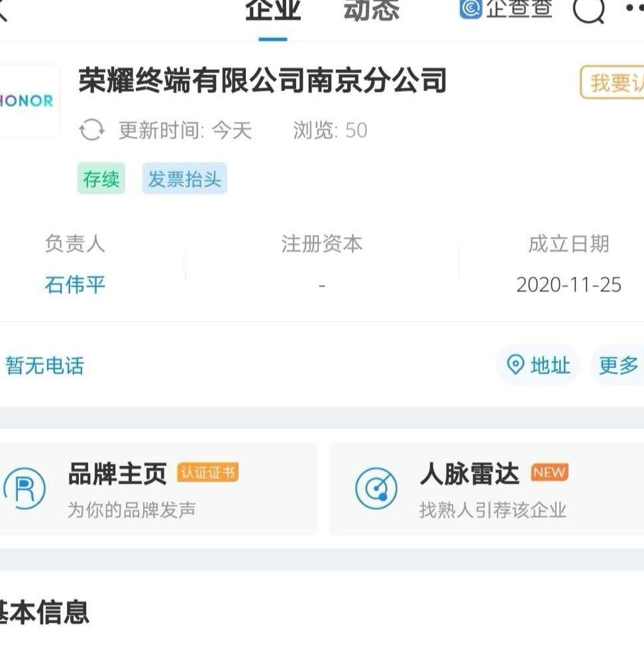Click the 认证证书 orange badge

tap(207, 472)
